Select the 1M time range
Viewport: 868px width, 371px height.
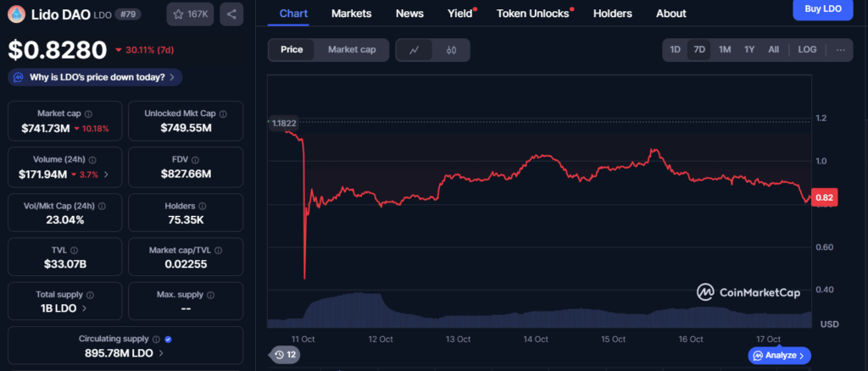pos(725,50)
